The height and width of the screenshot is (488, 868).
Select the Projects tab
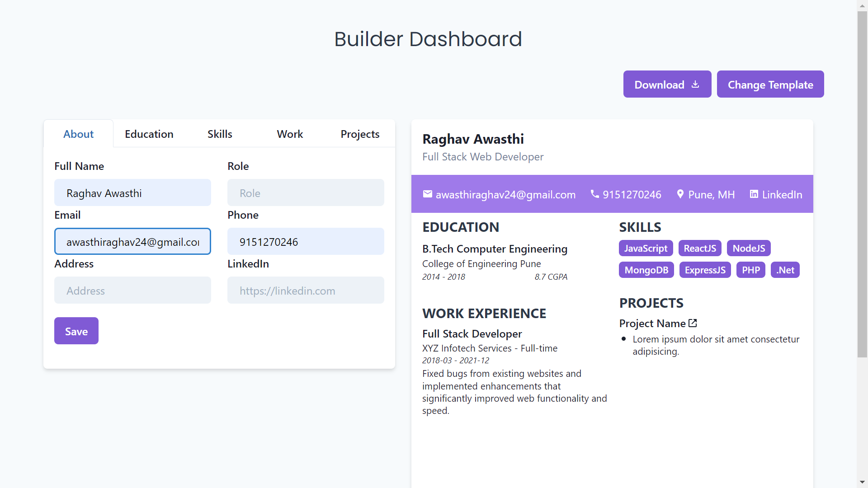360,134
